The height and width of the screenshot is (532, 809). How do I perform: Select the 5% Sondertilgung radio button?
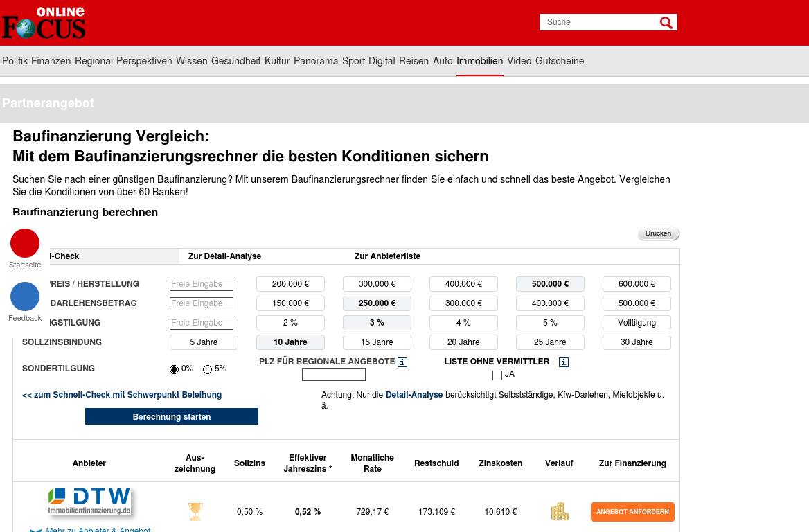pos(207,369)
